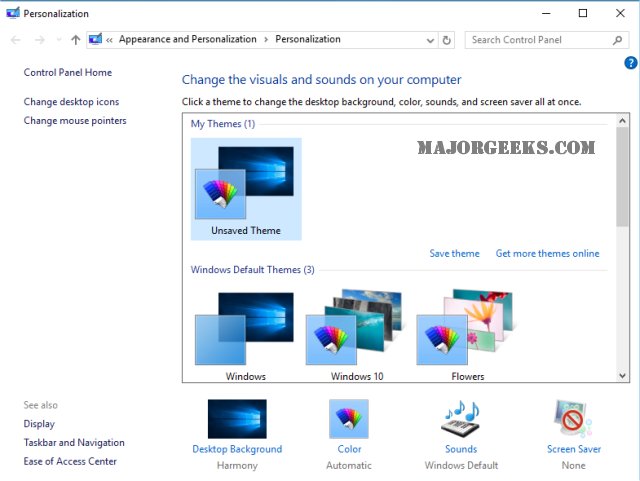The height and width of the screenshot is (481, 640).
Task: Open Change mouse pointers link
Action: pyautogui.click(x=75, y=121)
